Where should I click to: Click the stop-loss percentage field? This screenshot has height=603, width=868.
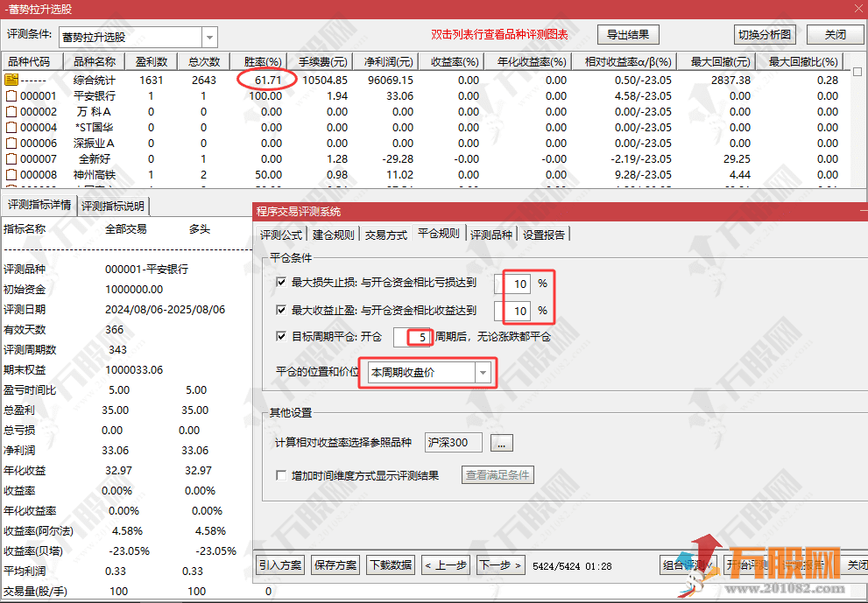(512, 284)
